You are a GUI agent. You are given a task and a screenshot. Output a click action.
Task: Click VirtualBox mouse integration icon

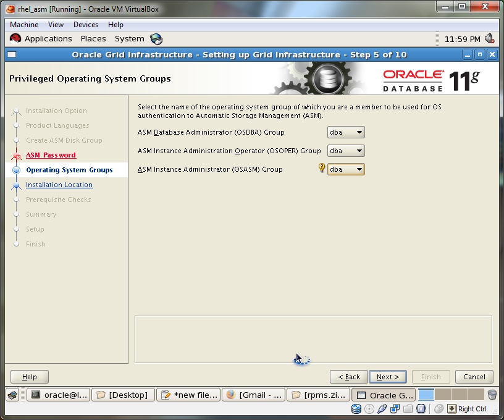[x=439, y=409]
